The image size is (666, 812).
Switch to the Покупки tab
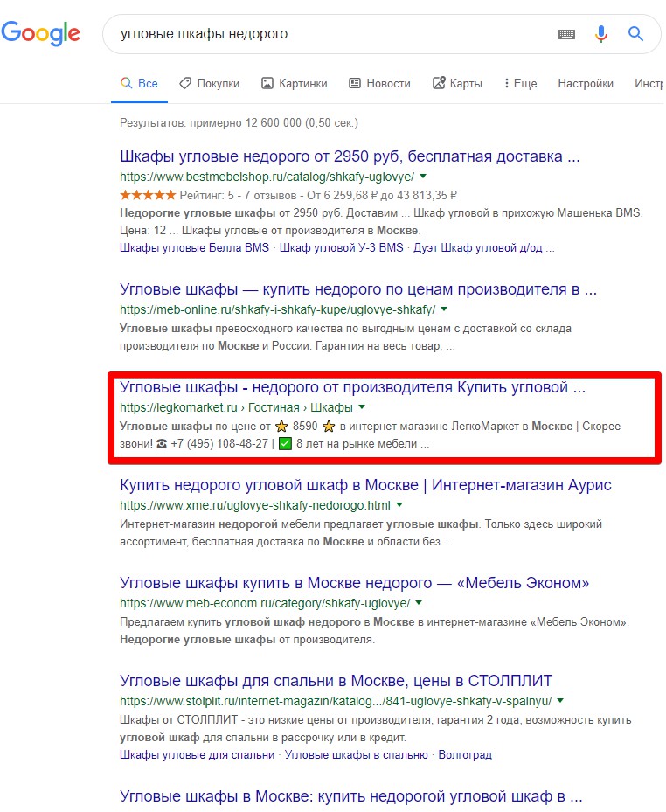[209, 83]
